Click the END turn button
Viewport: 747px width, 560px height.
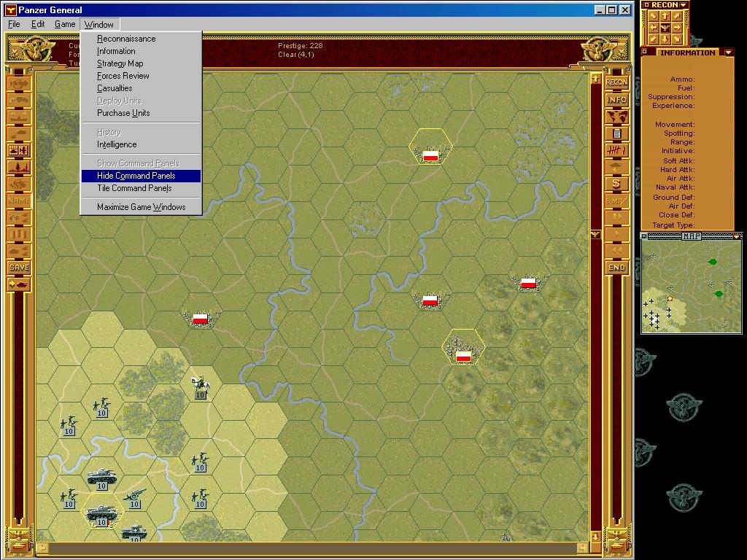pyautogui.click(x=616, y=268)
